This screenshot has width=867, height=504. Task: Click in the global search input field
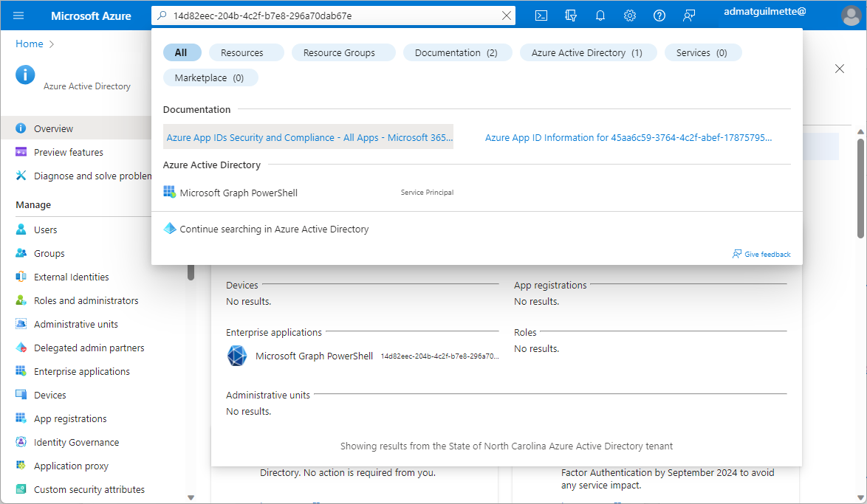[332, 15]
